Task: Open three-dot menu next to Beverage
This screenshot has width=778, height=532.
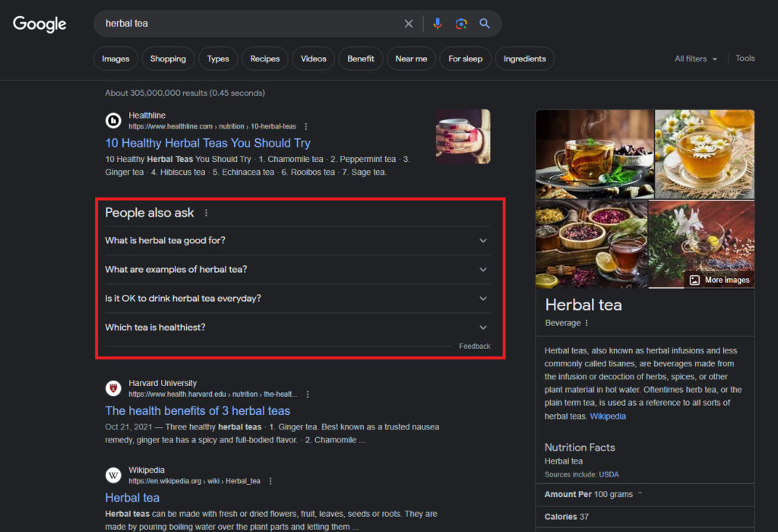Action: (x=587, y=323)
